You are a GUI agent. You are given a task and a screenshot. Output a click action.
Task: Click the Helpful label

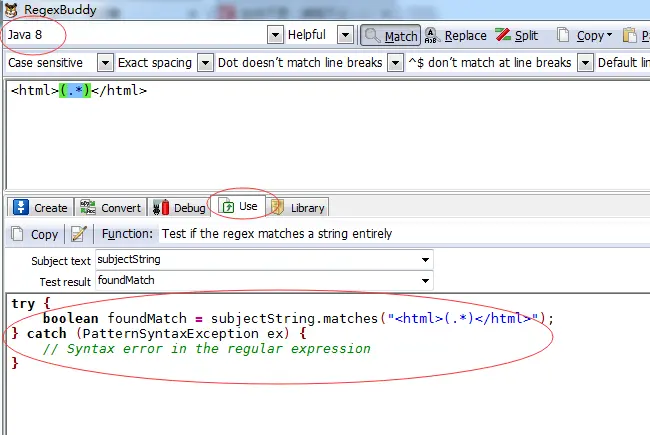point(307,35)
